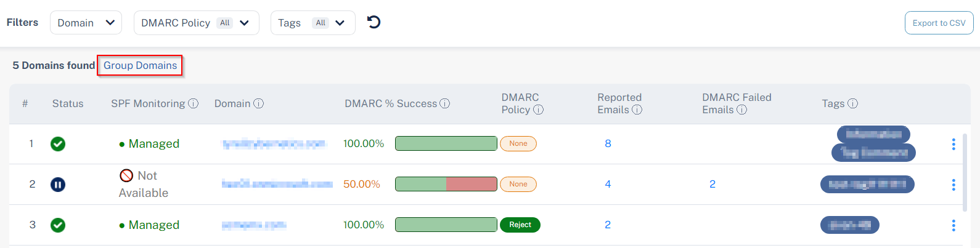The width and height of the screenshot is (980, 248).
Task: Open the Domain filter dropdown
Action: pyautogui.click(x=86, y=23)
